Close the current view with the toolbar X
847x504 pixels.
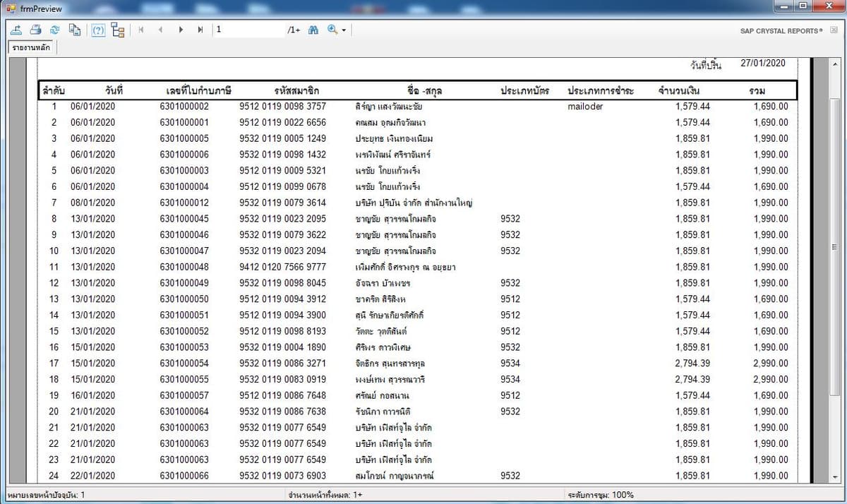(x=834, y=31)
